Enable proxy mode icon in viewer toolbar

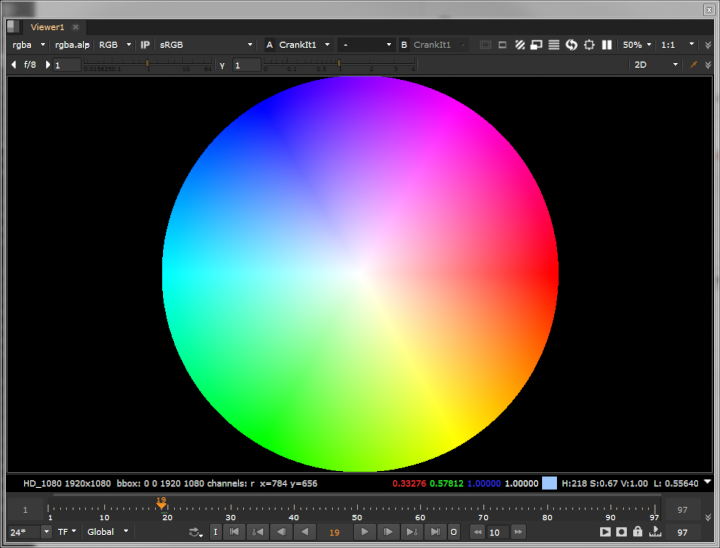(x=536, y=45)
